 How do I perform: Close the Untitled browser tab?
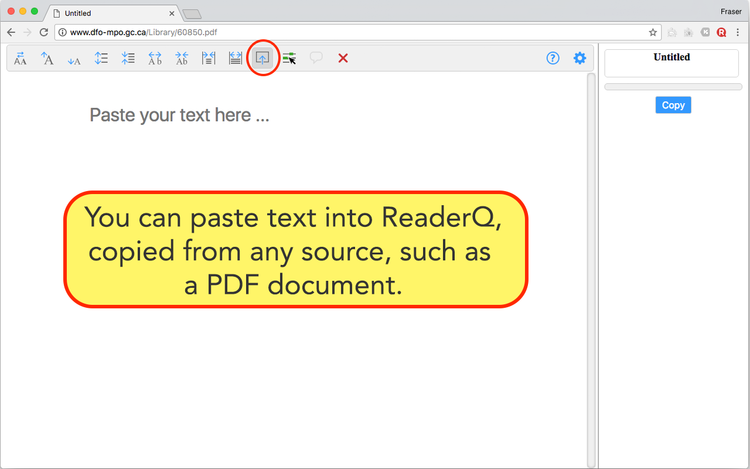tap(172, 13)
